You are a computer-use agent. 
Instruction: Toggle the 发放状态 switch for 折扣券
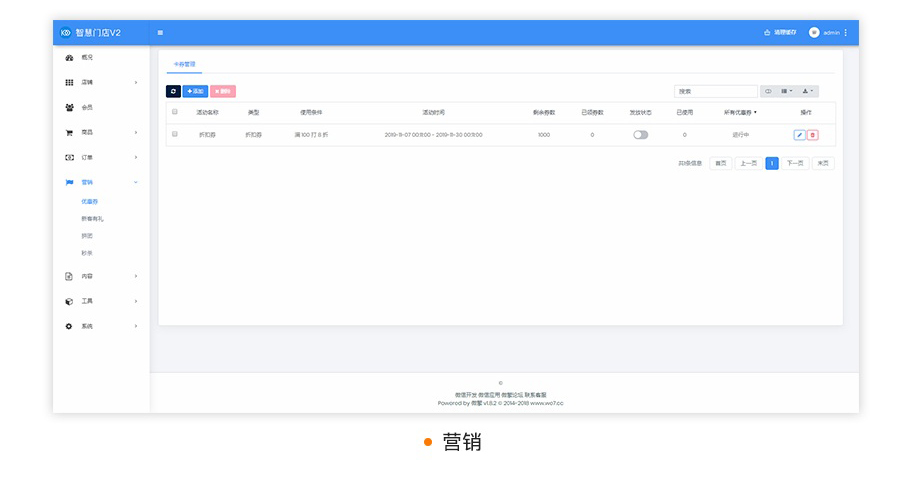tap(641, 135)
